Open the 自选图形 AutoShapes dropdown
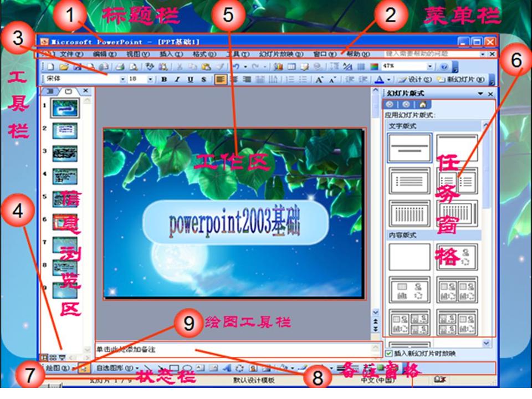This screenshot has height=399, width=532. point(117,368)
